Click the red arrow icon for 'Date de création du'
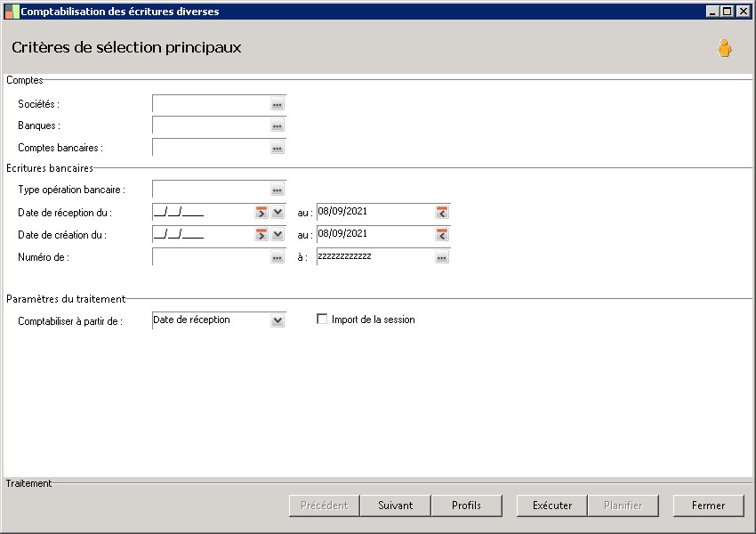This screenshot has height=534, width=756. click(261, 234)
